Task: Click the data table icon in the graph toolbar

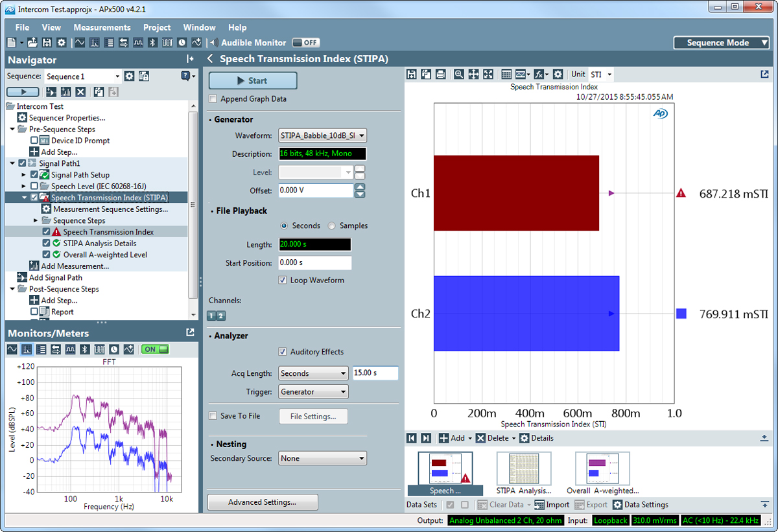Action: tap(507, 75)
